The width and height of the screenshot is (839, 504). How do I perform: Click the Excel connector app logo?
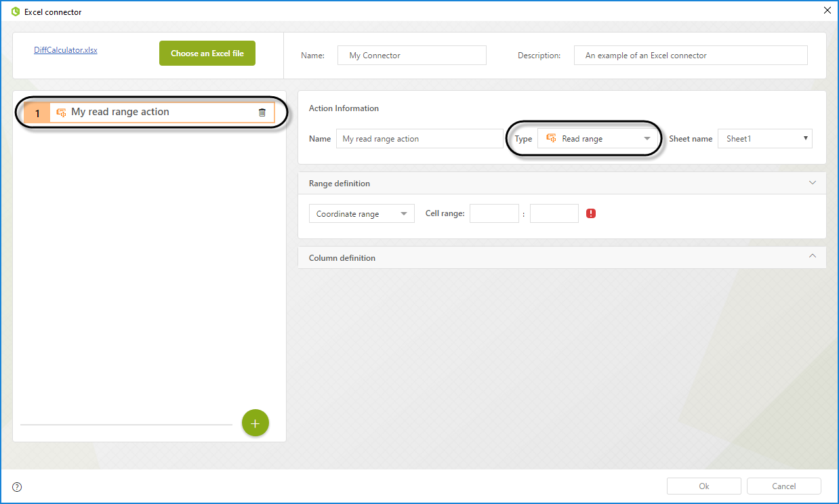click(x=16, y=12)
